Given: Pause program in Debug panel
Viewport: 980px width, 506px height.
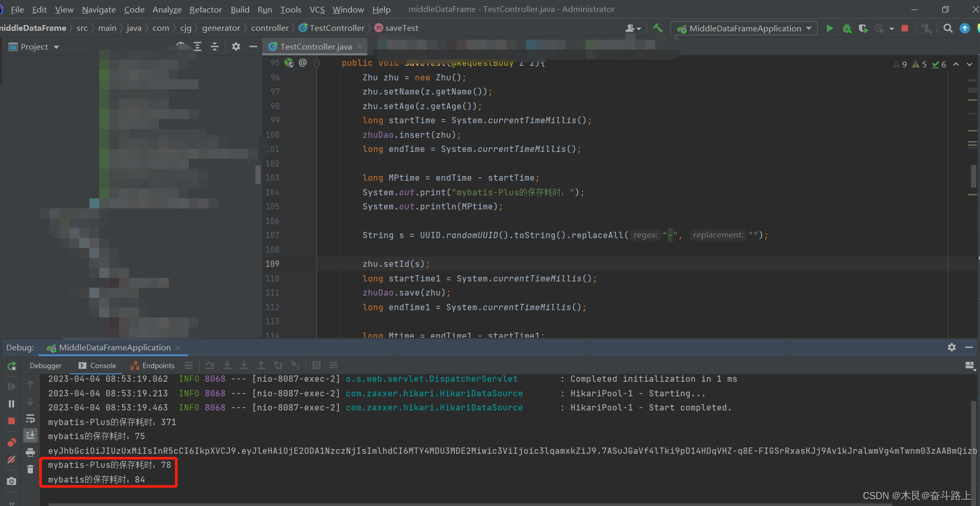Looking at the screenshot, I should (11, 404).
